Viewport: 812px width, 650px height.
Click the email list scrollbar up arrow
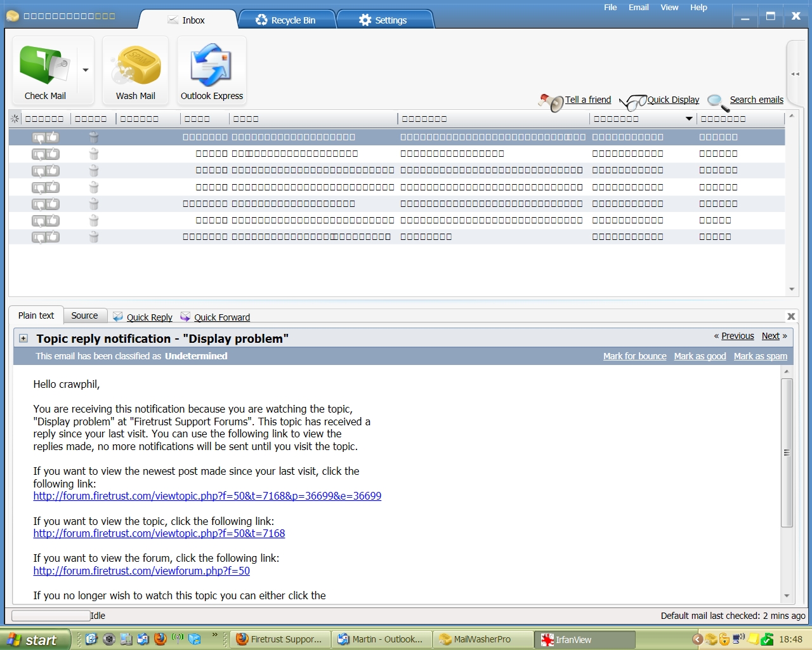[792, 117]
